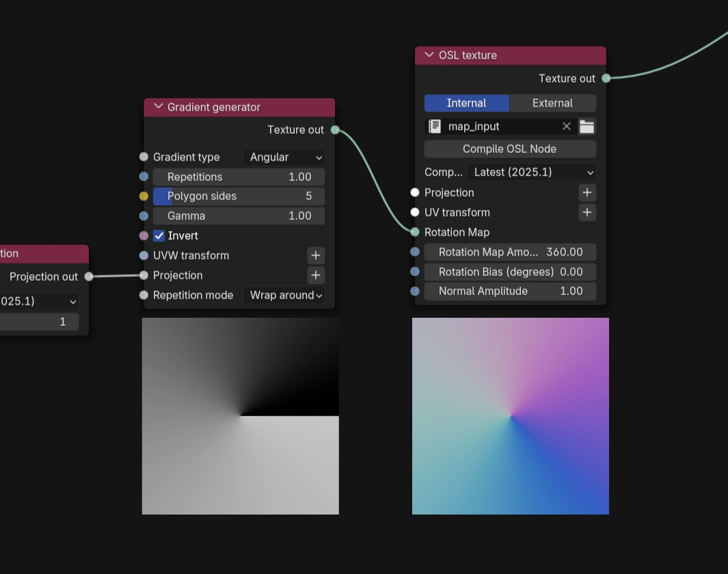
Task: Click the text datablock icon beside map_input
Action: click(x=433, y=126)
